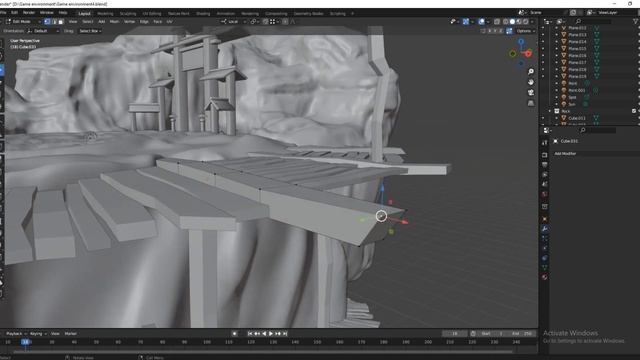This screenshot has width=640, height=360.
Task: Select solid viewport shading mode
Action: point(512,22)
